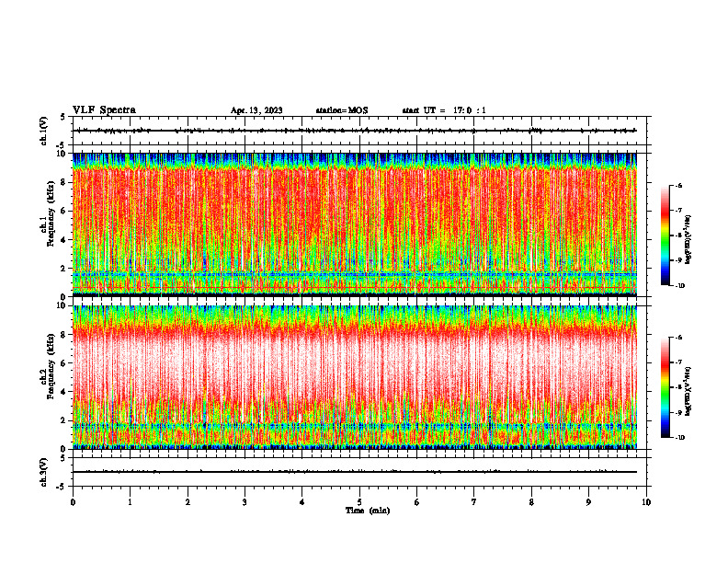Click the "Time (min)" axis label
This screenshot has width=728, height=563.
coord(368,511)
